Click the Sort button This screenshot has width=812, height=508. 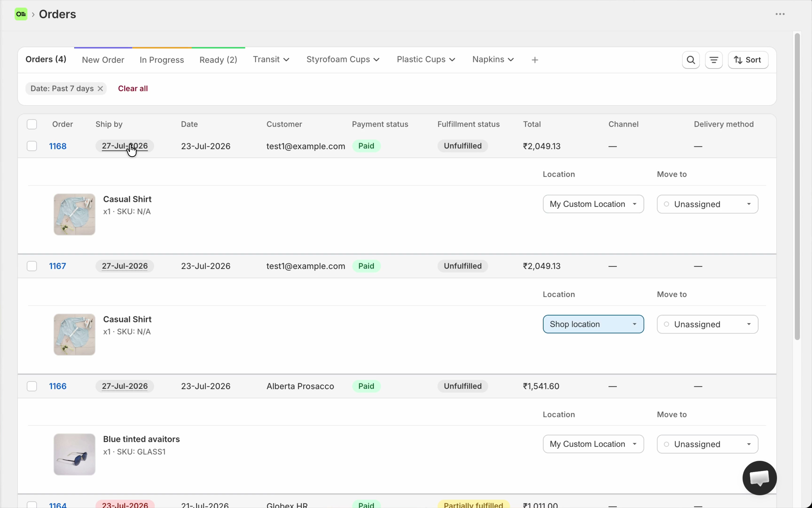(748, 60)
